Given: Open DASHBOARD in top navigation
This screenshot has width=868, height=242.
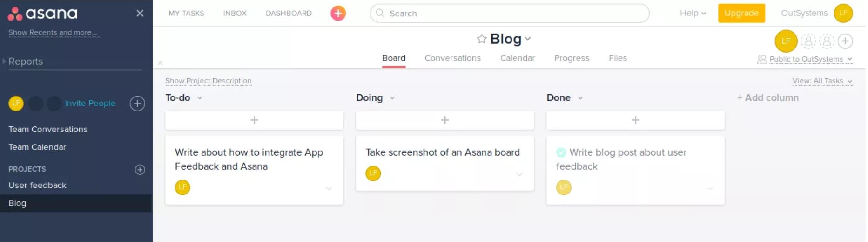Looking at the screenshot, I should (x=289, y=13).
